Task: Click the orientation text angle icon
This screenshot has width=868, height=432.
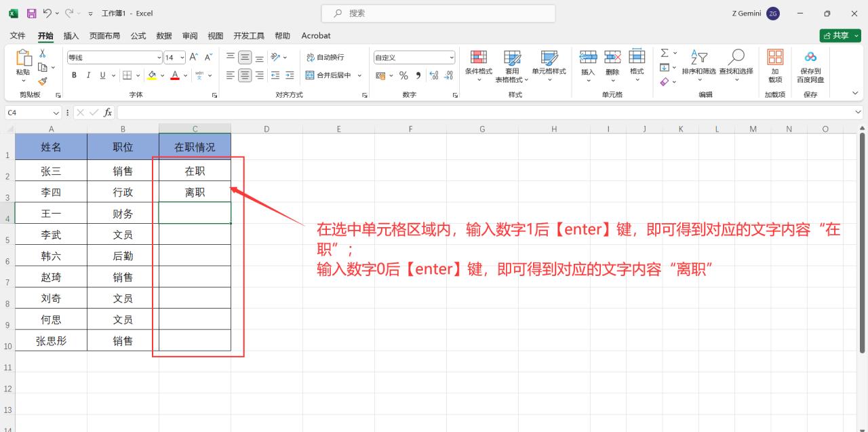Action: point(275,58)
